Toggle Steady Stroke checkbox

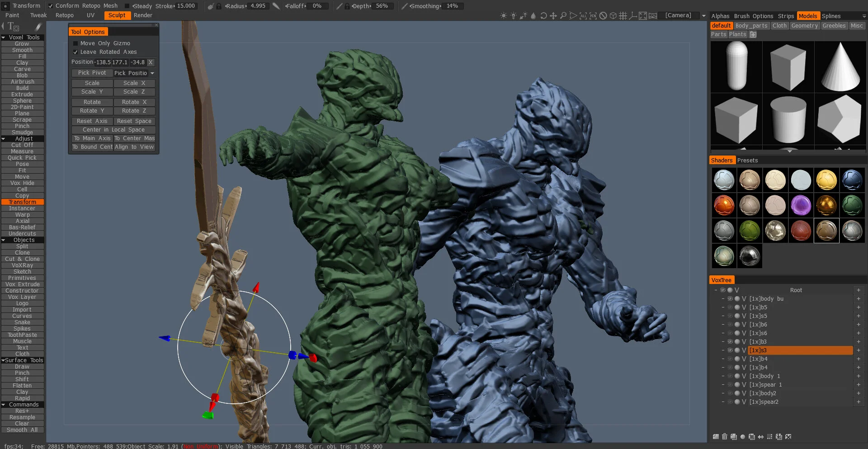[127, 6]
